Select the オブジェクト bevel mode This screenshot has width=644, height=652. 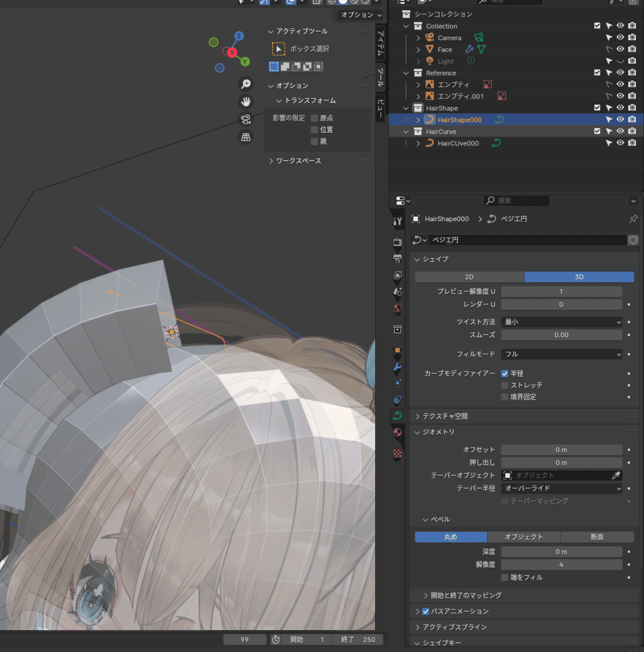coord(524,537)
